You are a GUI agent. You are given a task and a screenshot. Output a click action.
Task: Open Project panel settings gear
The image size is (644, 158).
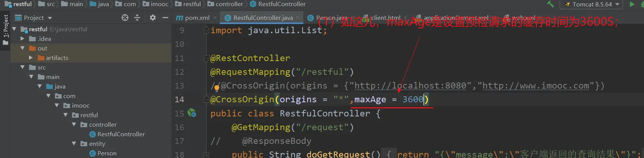(x=153, y=18)
